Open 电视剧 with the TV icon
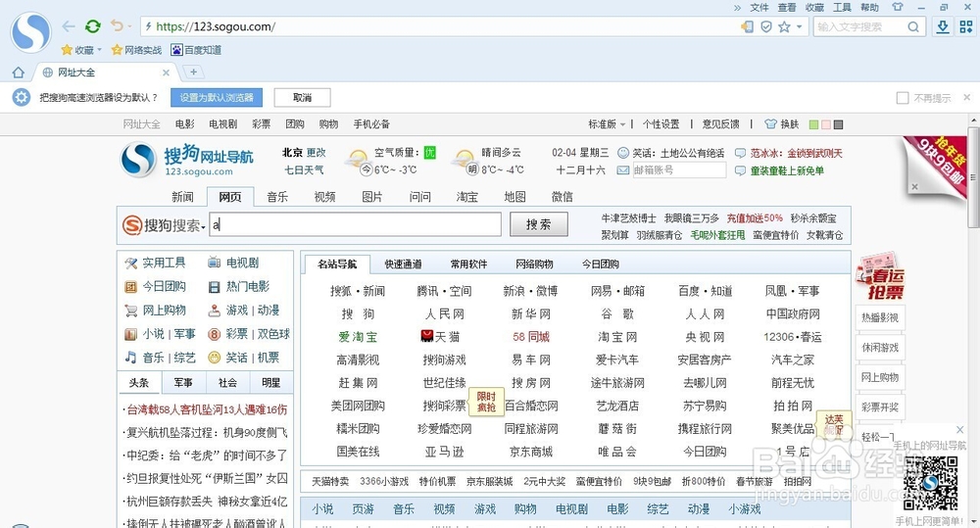The height and width of the screenshot is (528, 980). pyautogui.click(x=233, y=263)
